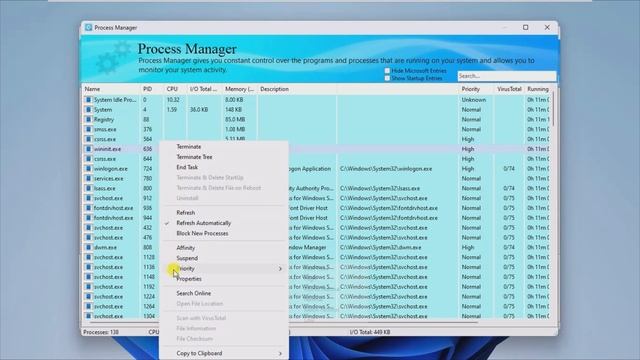Enable Show Startup Entries checkbox

pos(387,78)
